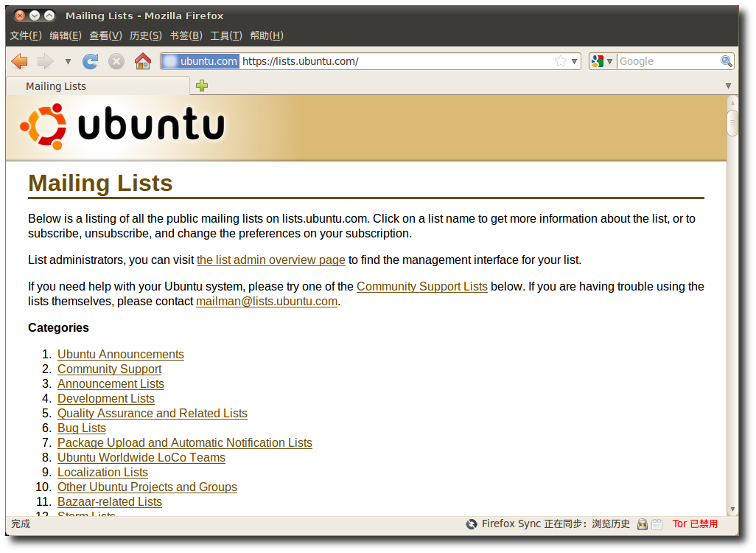This screenshot has width=756, height=553.
Task: Click the 完成 status text
Action: point(21,524)
